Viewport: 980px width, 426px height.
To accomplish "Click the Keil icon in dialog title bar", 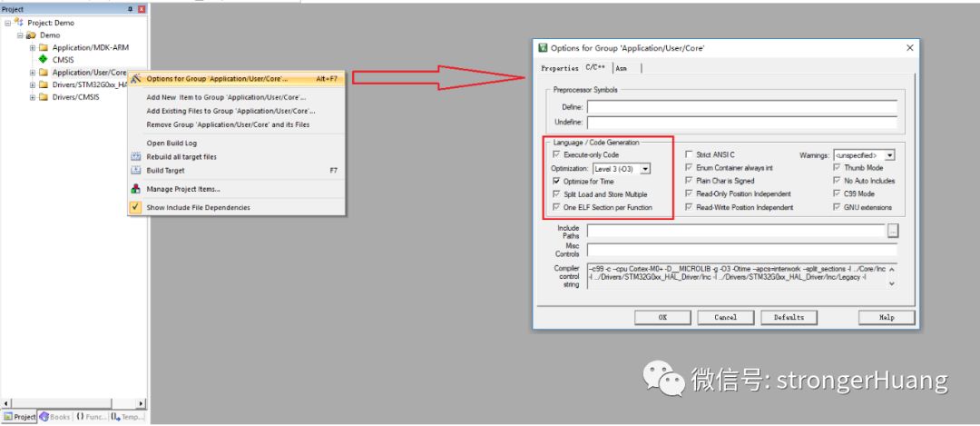I will pyautogui.click(x=544, y=47).
